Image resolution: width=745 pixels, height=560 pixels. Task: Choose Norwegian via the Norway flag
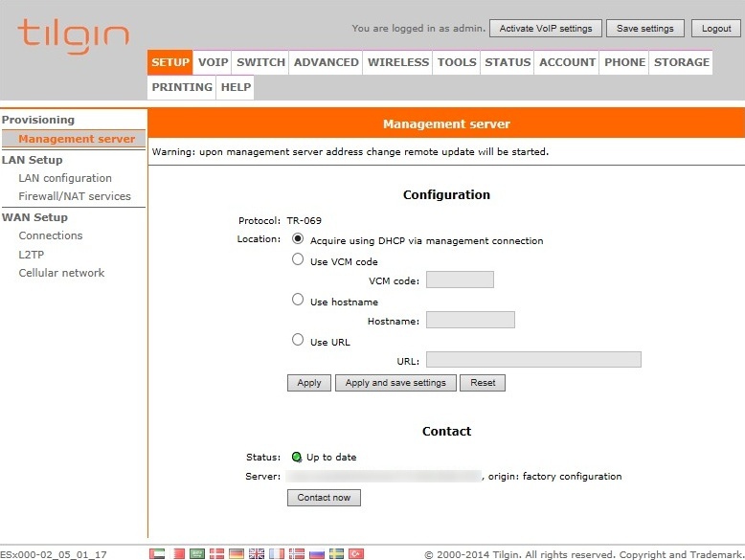click(297, 553)
